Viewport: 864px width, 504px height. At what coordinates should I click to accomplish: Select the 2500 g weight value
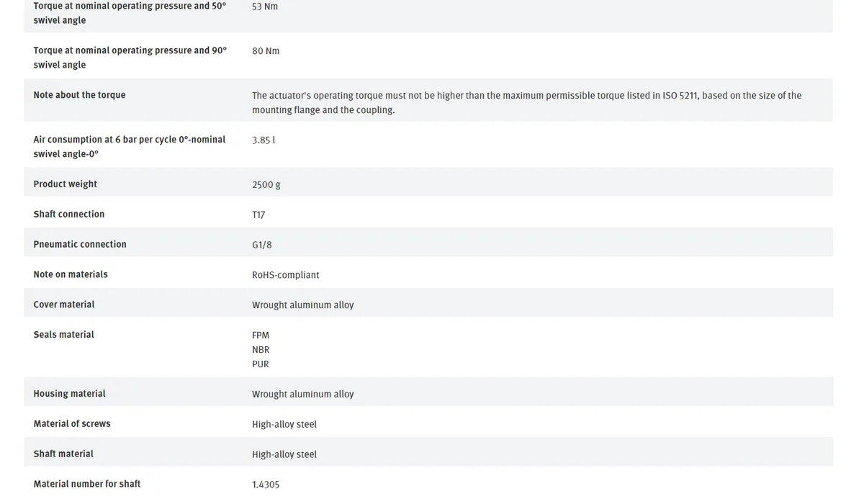[x=266, y=184]
